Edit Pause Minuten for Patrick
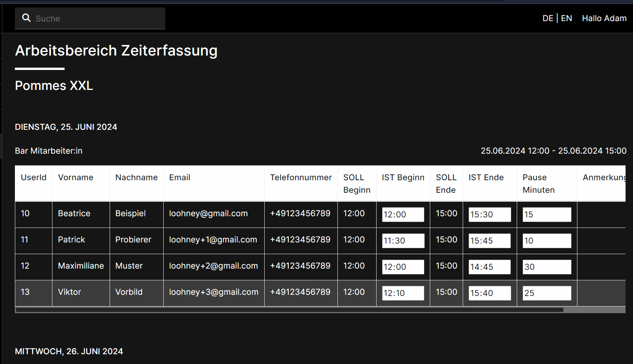633x364 pixels. [x=547, y=241]
